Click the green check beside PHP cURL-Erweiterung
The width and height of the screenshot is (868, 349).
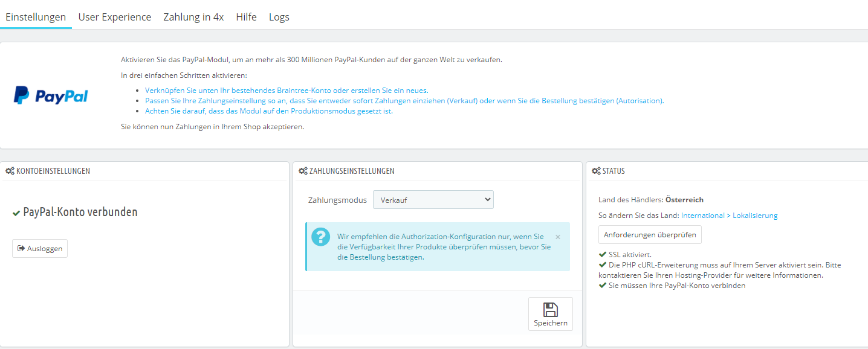pos(602,264)
